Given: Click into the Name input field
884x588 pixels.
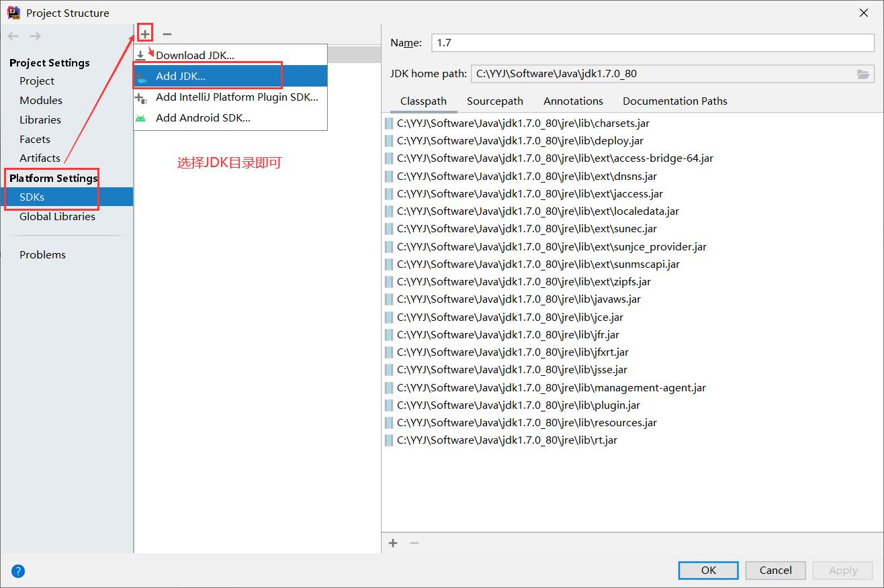Looking at the screenshot, I should (x=653, y=42).
